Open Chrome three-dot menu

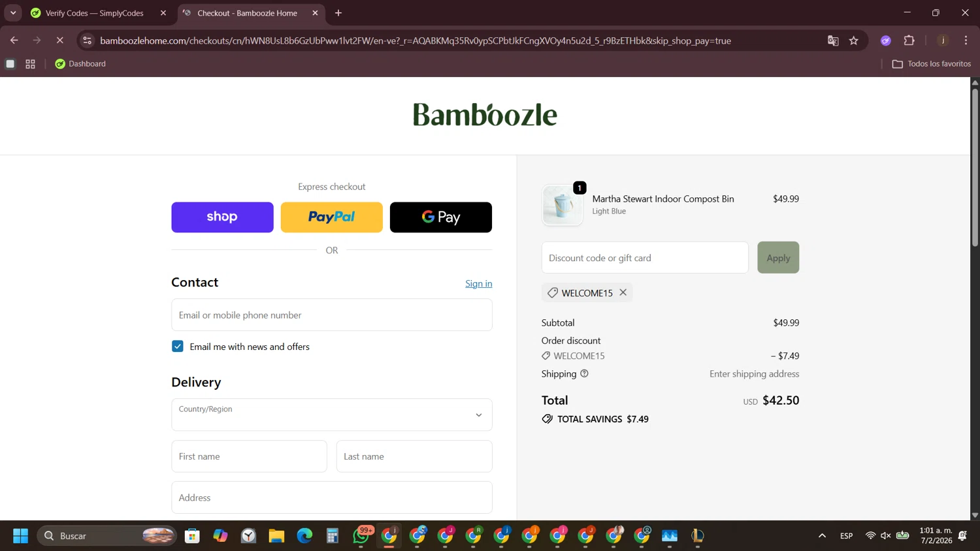[966, 40]
